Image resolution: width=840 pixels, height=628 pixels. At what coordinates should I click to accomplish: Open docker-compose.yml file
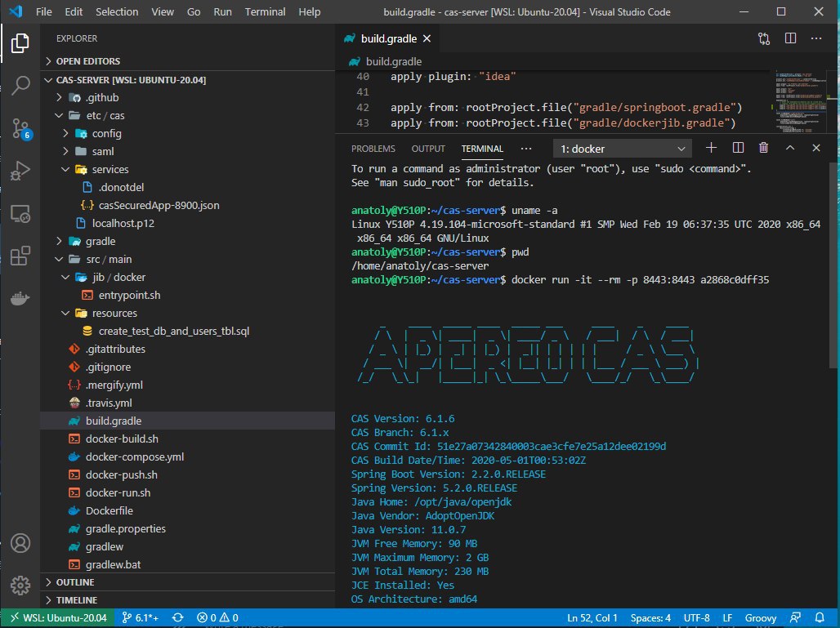187,457
